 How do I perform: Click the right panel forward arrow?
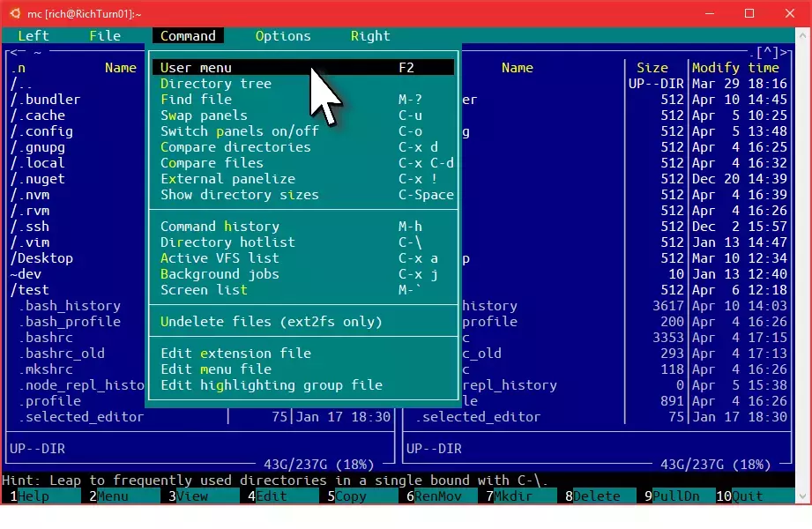point(784,52)
